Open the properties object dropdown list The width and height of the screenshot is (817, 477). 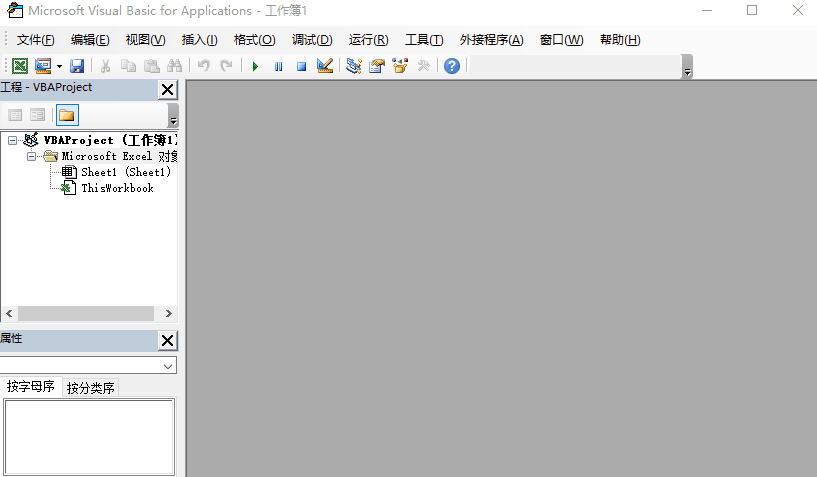(168, 366)
